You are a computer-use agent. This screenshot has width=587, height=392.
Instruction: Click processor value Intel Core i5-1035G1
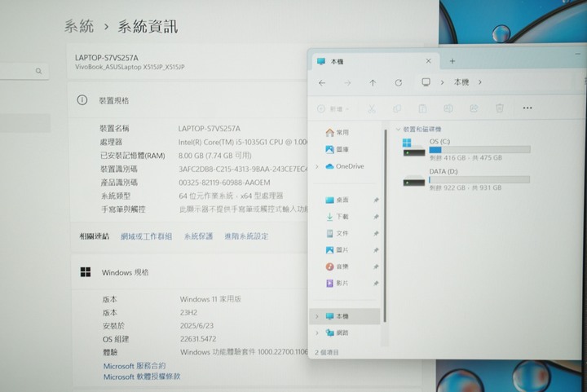pos(243,142)
